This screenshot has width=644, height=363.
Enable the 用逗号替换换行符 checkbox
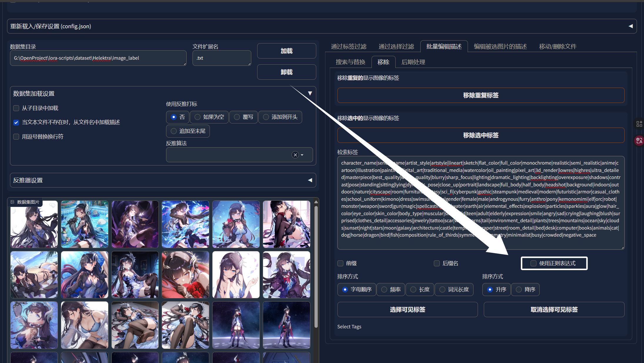pos(16,137)
